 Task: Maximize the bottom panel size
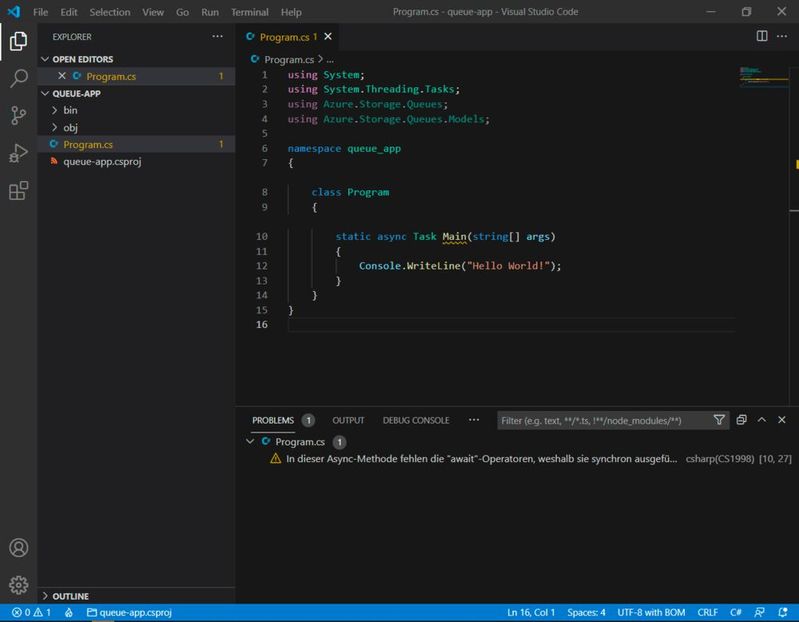(x=762, y=420)
